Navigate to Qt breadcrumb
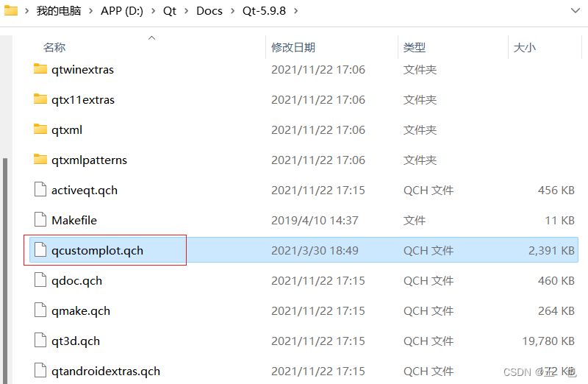The image size is (588, 384). pos(170,11)
